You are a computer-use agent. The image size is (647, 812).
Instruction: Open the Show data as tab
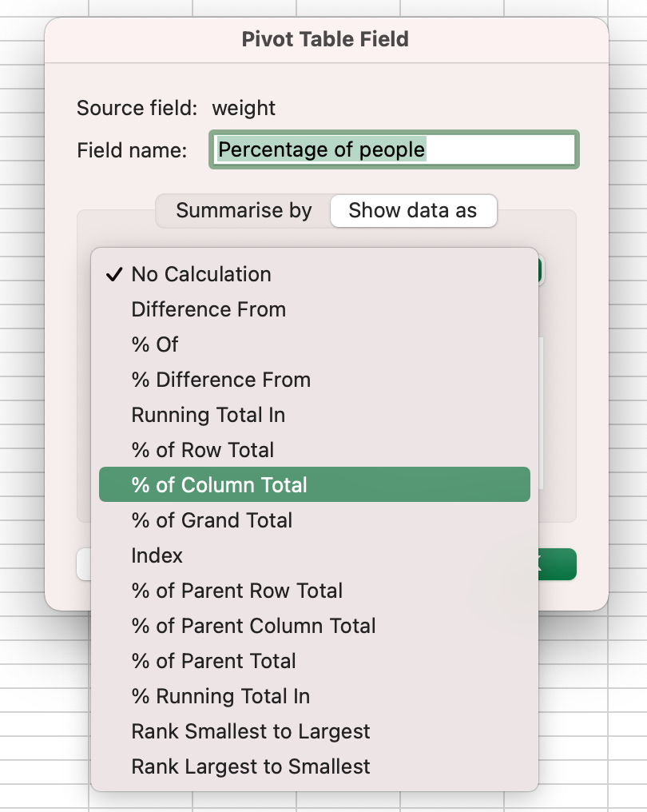point(413,211)
